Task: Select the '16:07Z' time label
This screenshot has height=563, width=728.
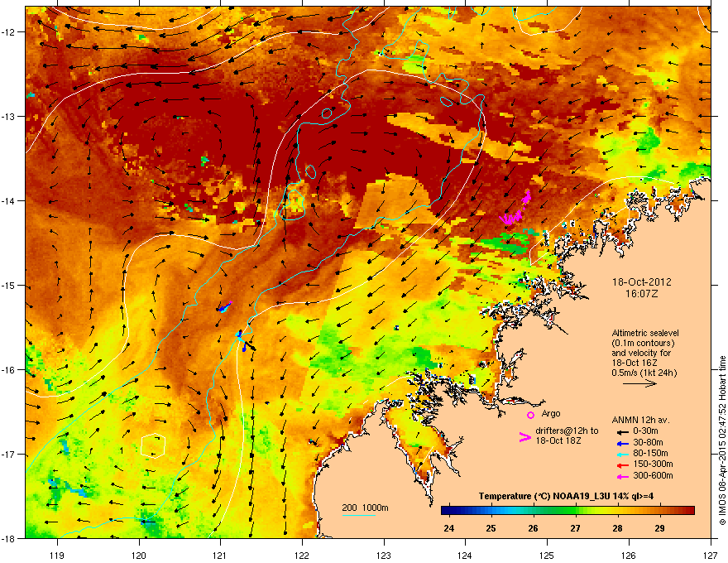Action: tap(641, 294)
